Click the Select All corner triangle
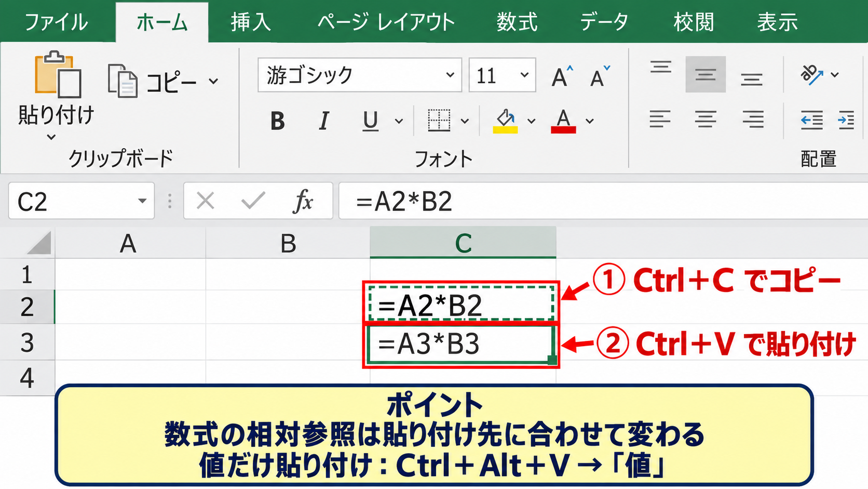 click(x=39, y=243)
